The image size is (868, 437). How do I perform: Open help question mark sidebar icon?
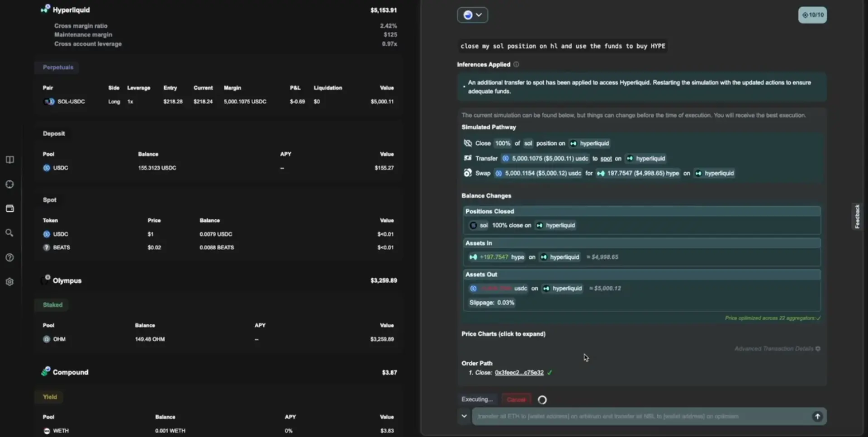(9, 257)
